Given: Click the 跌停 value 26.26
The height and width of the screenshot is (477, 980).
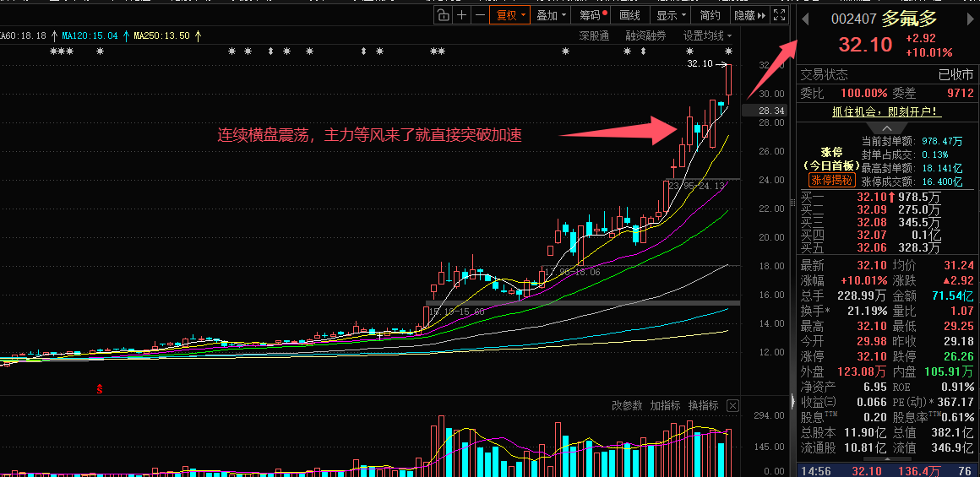Looking at the screenshot, I should coord(958,356).
